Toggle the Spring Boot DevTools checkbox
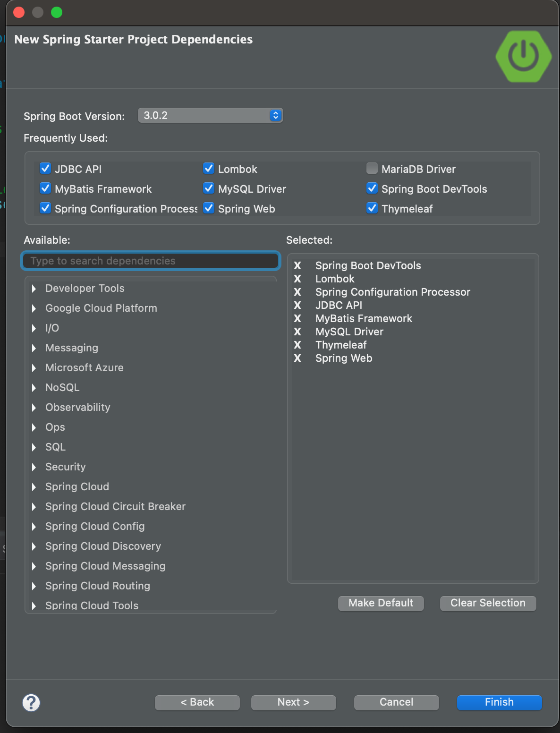The image size is (560, 733). click(x=372, y=188)
